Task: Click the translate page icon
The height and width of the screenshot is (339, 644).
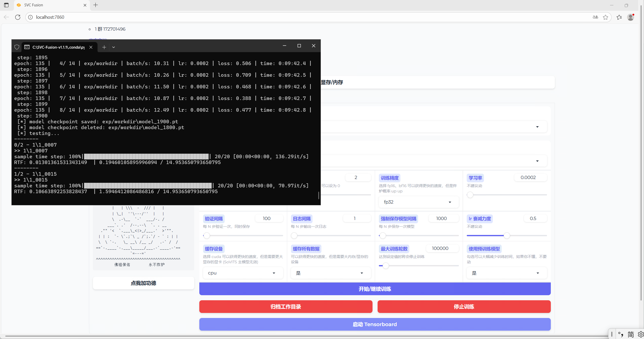Action: tap(595, 17)
